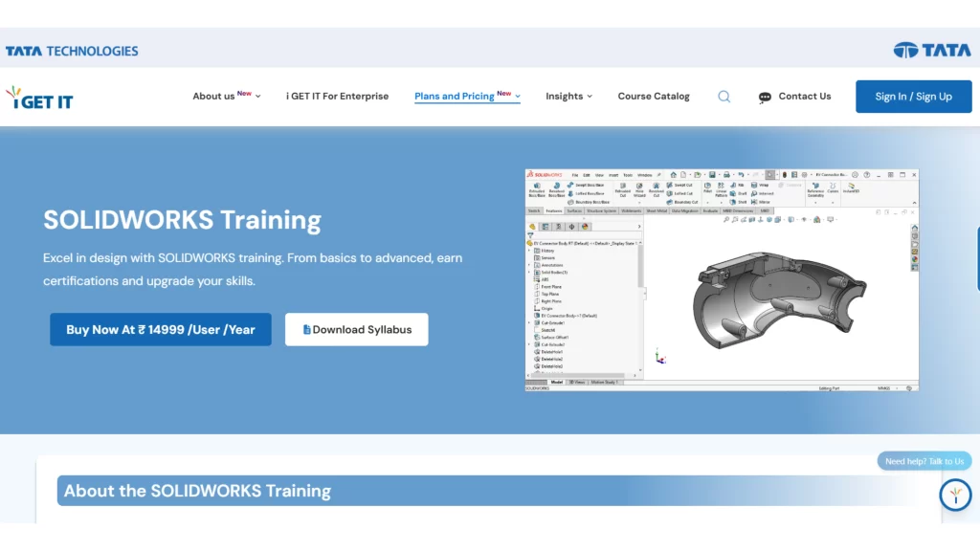Click the TATA logo at top right
Image resolution: width=980 pixels, height=551 pixels.
[x=932, y=50]
